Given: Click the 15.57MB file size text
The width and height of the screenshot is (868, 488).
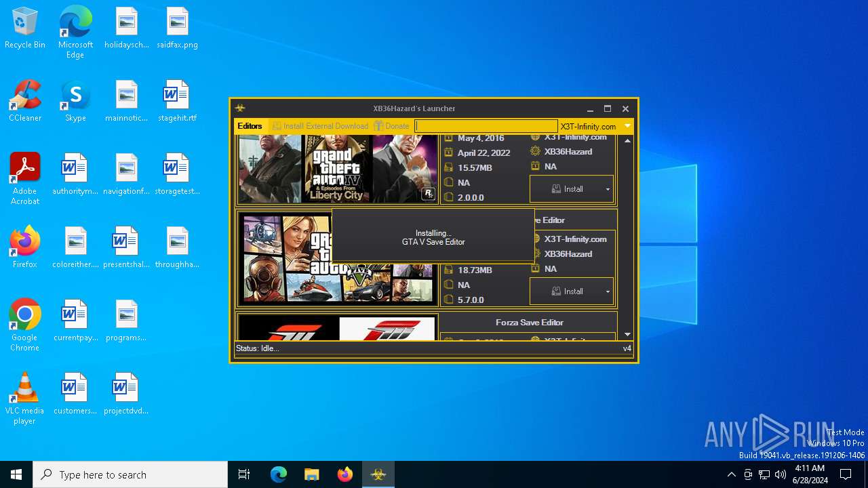Looking at the screenshot, I should point(475,167).
